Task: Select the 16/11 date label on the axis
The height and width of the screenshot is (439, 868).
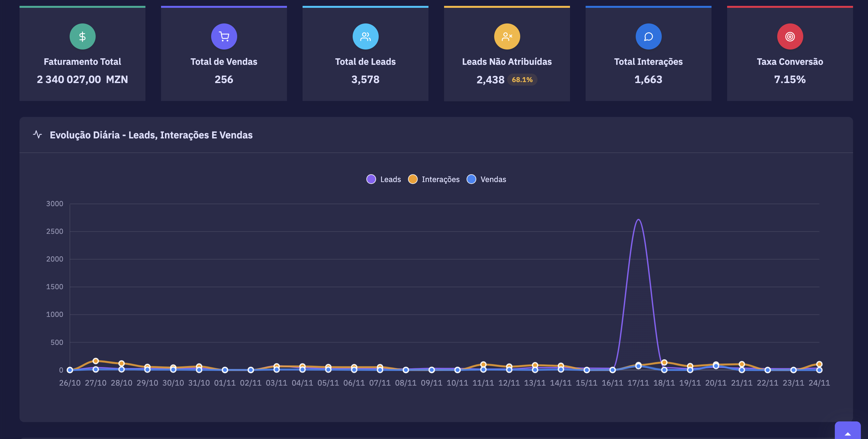Action: (613, 383)
